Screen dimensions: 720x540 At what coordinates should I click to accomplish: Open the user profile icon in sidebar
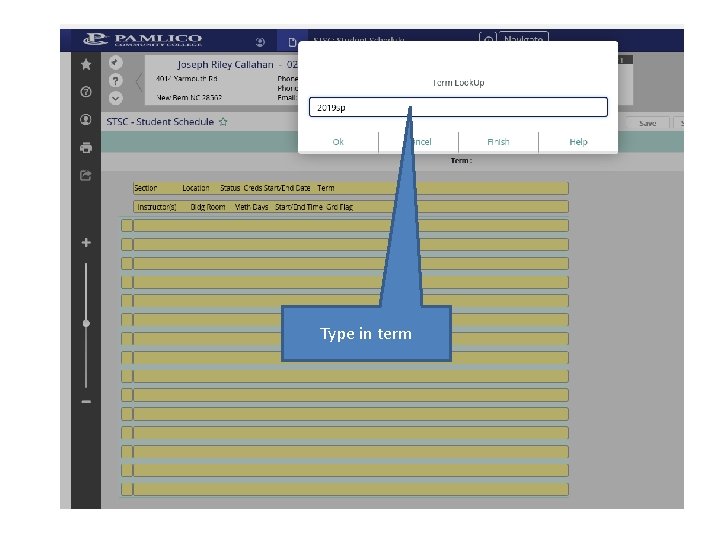[86, 120]
